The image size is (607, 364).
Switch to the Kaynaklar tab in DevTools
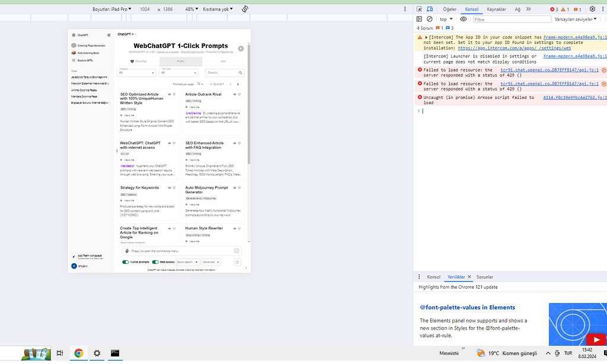[x=496, y=8]
